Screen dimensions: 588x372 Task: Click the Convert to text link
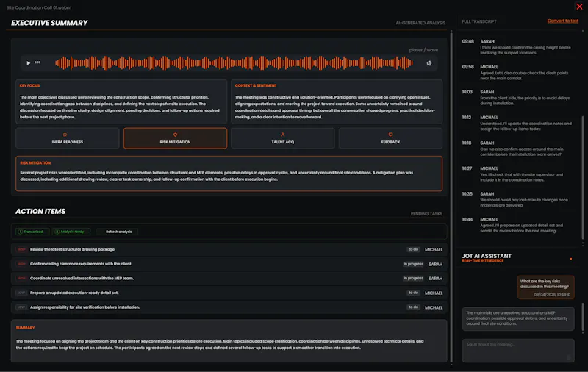[x=562, y=21]
